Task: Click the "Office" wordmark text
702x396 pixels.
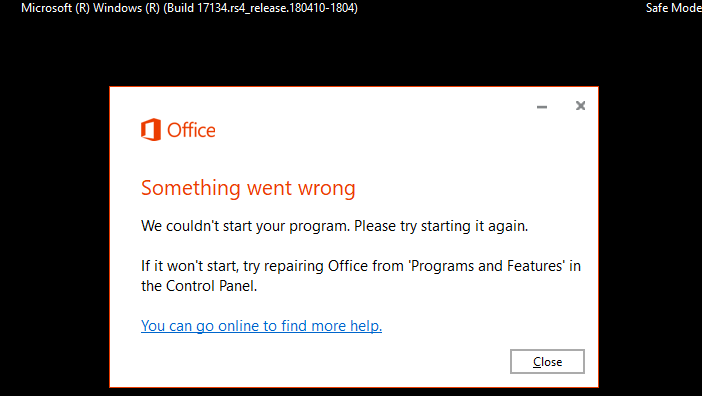Action: coord(191,131)
